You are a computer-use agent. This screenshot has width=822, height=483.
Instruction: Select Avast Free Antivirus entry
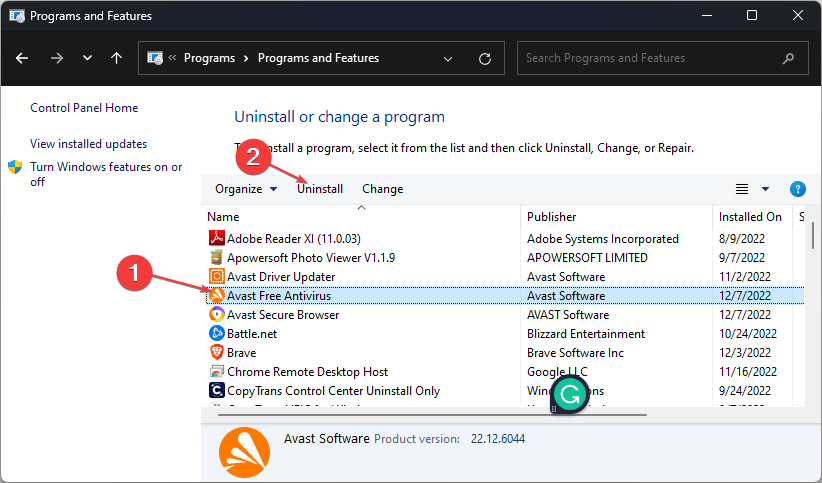click(x=279, y=296)
